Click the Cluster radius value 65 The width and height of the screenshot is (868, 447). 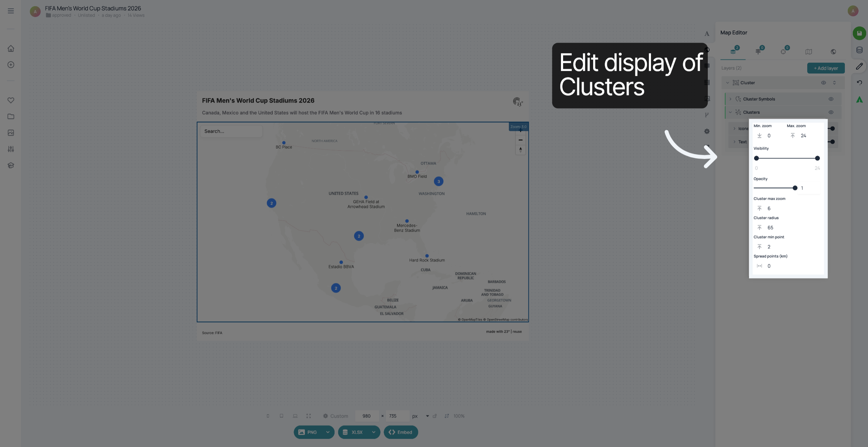click(770, 228)
